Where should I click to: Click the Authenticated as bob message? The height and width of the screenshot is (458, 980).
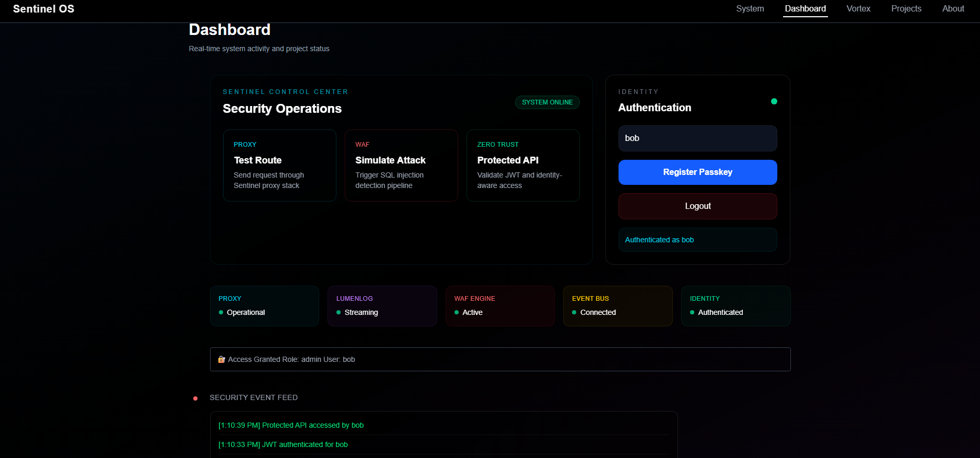pos(697,240)
